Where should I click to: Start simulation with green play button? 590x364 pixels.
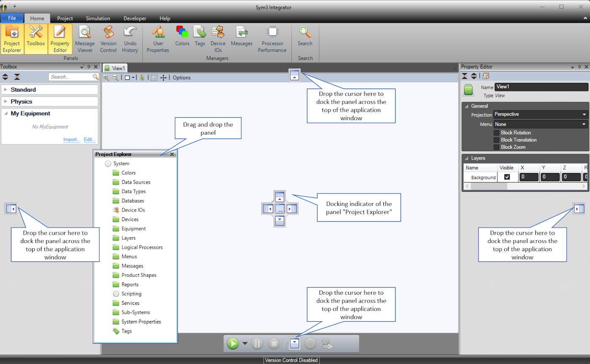233,344
